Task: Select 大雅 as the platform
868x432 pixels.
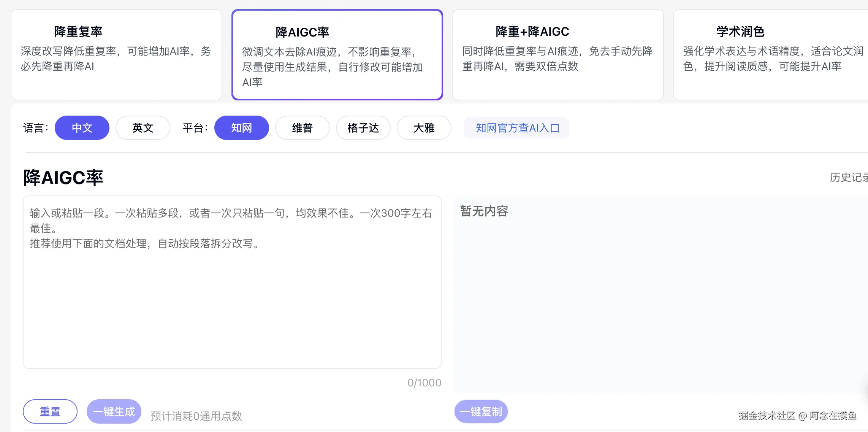Action: [x=424, y=128]
